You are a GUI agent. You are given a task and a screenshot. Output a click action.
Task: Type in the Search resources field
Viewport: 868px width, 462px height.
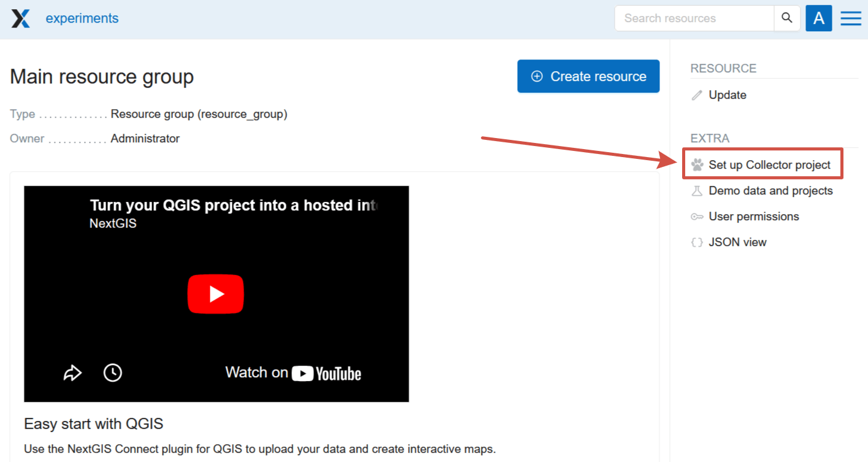tap(693, 18)
